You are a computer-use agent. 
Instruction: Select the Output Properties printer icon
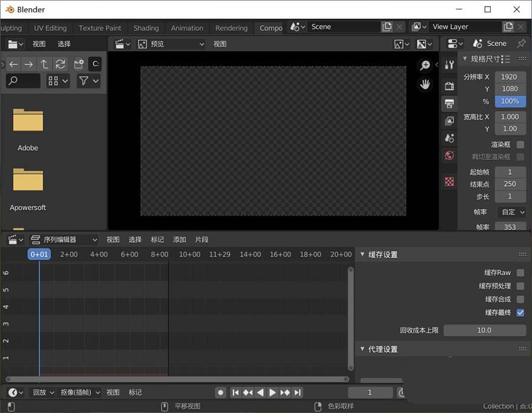[x=449, y=102]
